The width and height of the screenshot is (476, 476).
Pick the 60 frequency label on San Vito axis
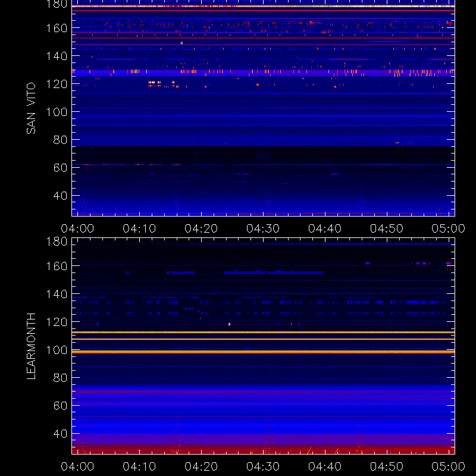(x=60, y=168)
